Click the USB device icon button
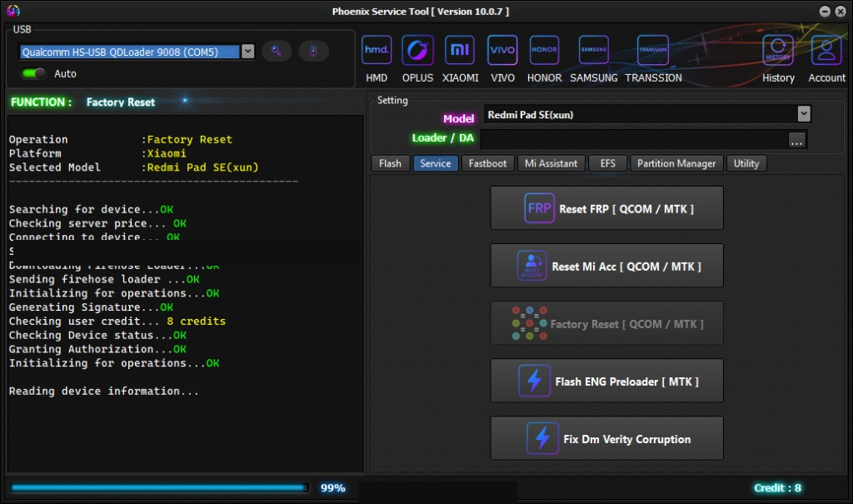This screenshot has height=504, width=853. (x=313, y=51)
